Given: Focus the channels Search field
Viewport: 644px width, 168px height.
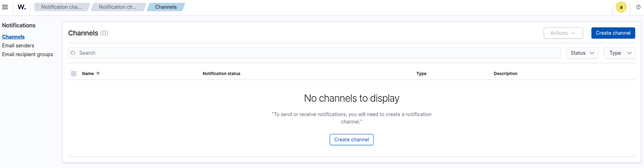Looking at the screenshot, I should coord(314,53).
